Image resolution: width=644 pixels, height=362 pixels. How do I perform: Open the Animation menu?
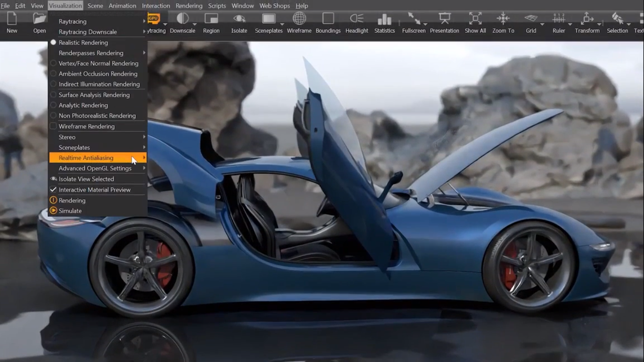(x=123, y=6)
